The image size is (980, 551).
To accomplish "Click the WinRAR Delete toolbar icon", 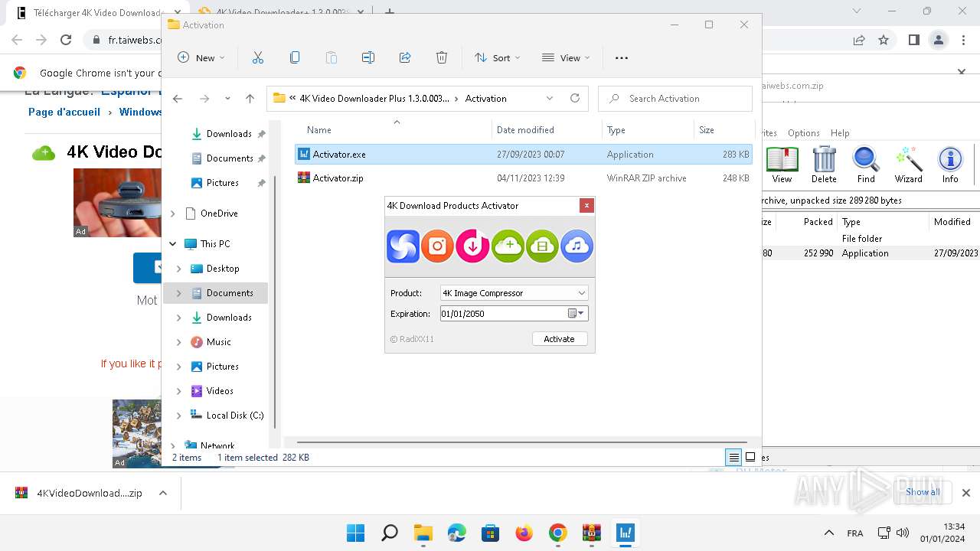I will pos(824,165).
